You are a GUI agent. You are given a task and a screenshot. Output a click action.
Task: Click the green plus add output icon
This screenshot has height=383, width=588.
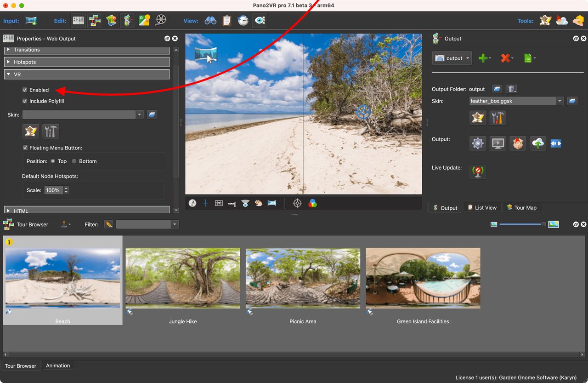click(482, 58)
